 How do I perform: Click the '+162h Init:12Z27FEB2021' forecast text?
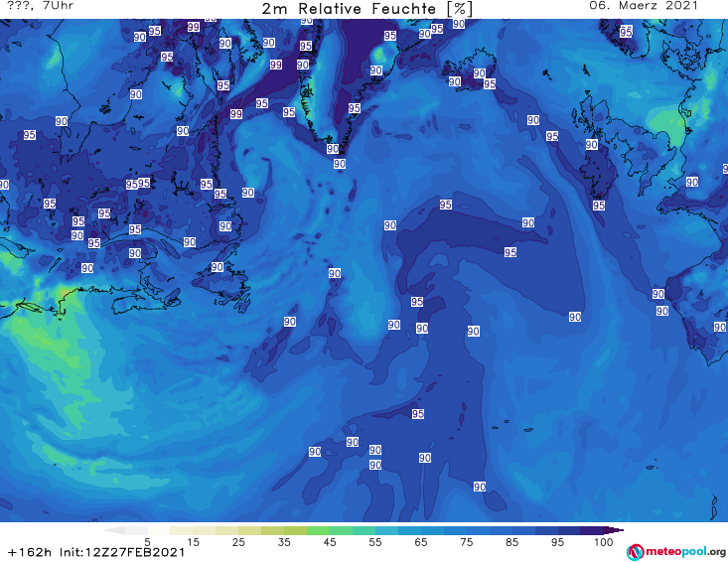pyautogui.click(x=96, y=552)
